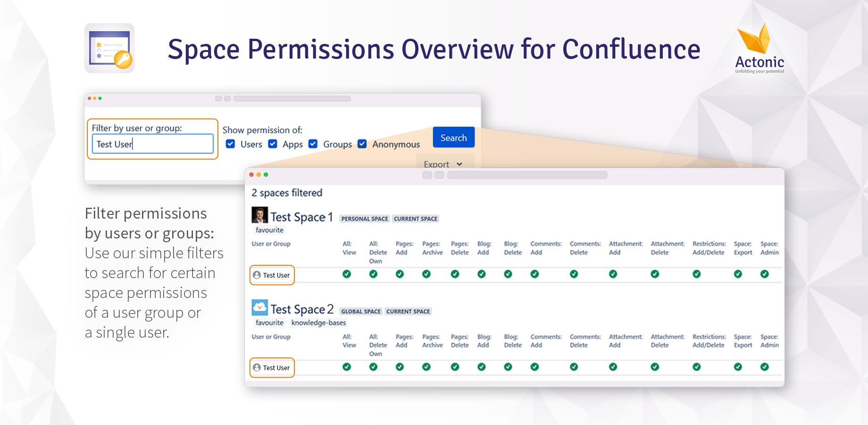
Task: Click the Actonic logo
Action: coord(759,48)
